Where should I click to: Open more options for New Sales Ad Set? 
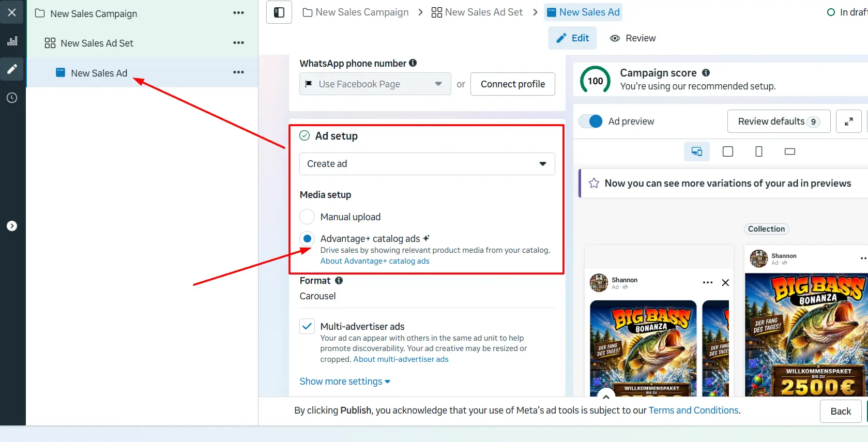[238, 43]
